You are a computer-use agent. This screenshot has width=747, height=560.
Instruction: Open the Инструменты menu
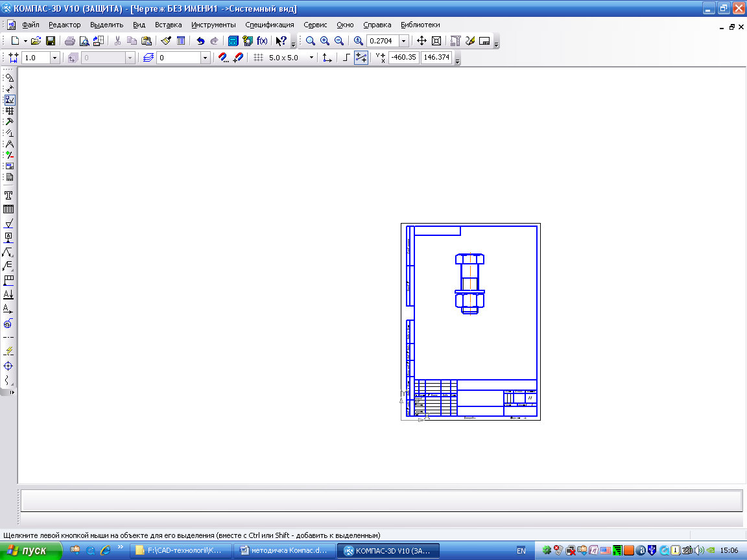point(213,25)
